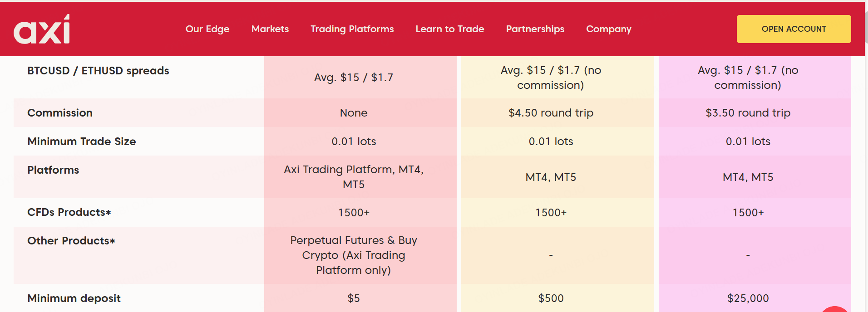
Task: Click the Minimum Trade Size row label
Action: (x=82, y=141)
